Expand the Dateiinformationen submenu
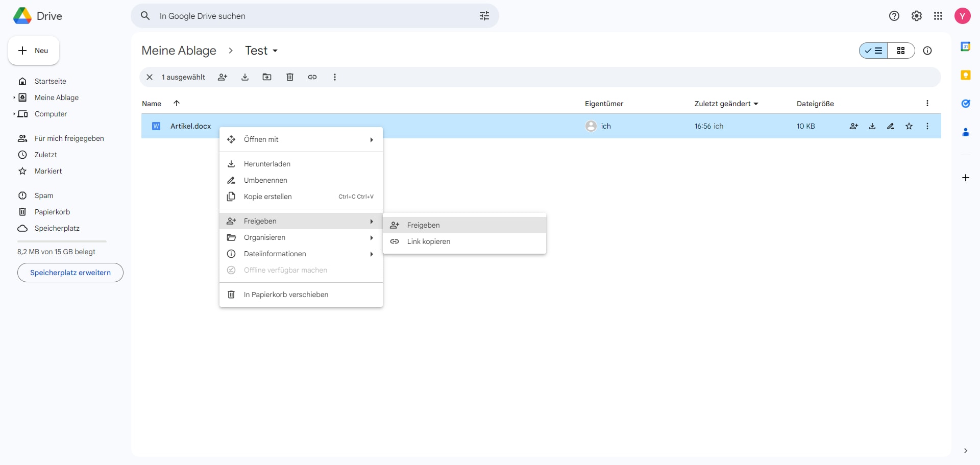 [301, 254]
